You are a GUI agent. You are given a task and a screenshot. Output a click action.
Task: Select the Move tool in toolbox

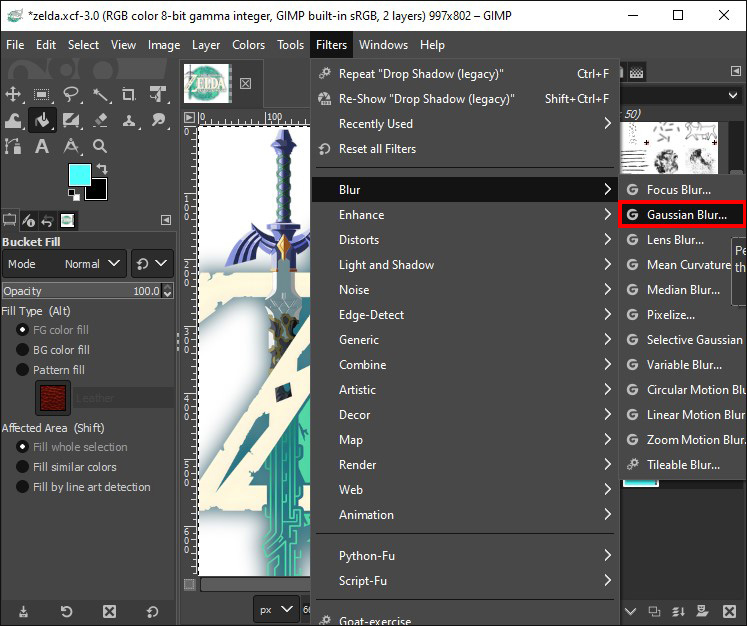click(x=14, y=95)
